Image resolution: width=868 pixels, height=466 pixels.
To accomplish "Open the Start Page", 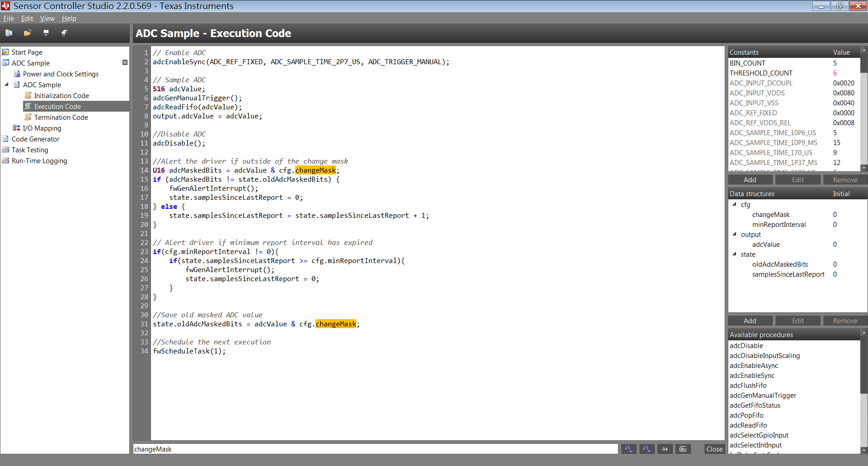I will (x=27, y=52).
